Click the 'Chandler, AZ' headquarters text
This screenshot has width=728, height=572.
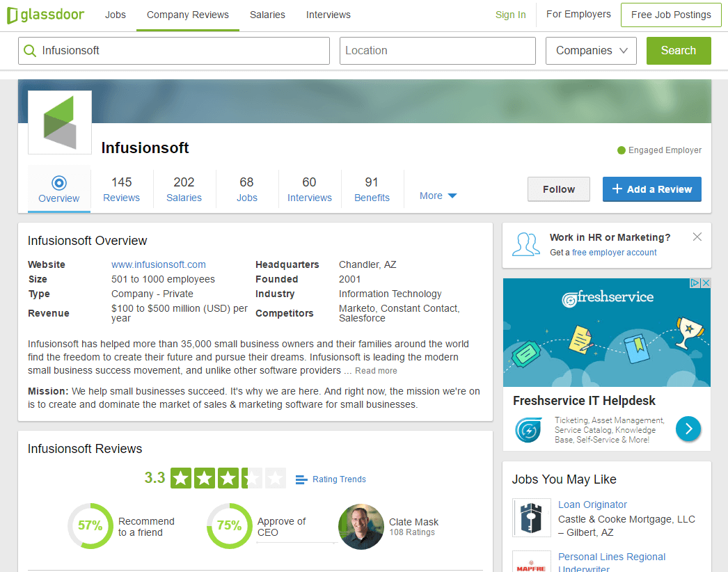[367, 264]
